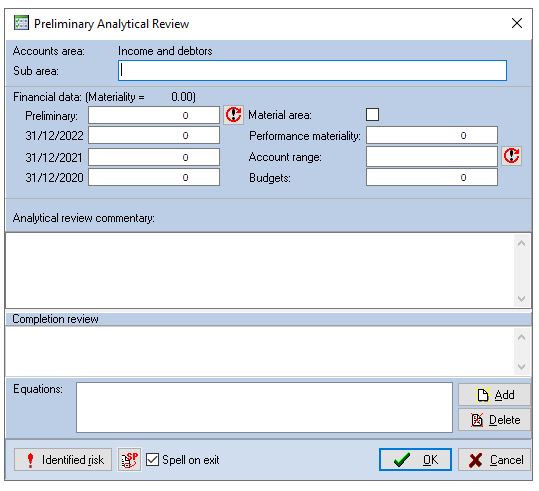This screenshot has height=491, width=539.
Task: Close the dialog window with X
Action: click(517, 23)
